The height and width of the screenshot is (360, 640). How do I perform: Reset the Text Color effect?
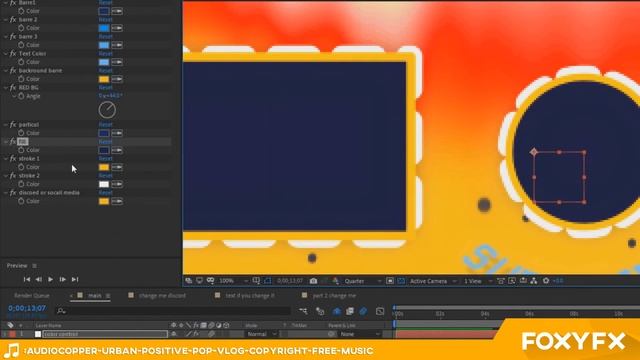106,53
